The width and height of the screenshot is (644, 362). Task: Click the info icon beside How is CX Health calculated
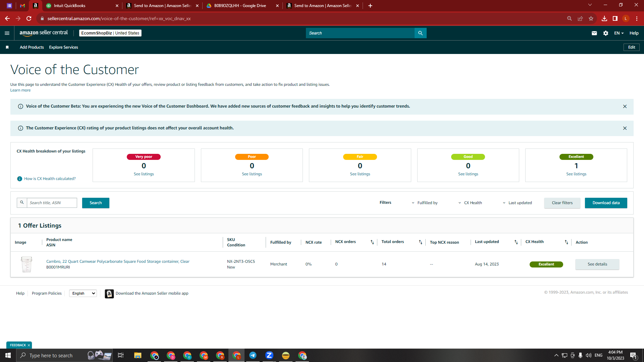point(20,179)
